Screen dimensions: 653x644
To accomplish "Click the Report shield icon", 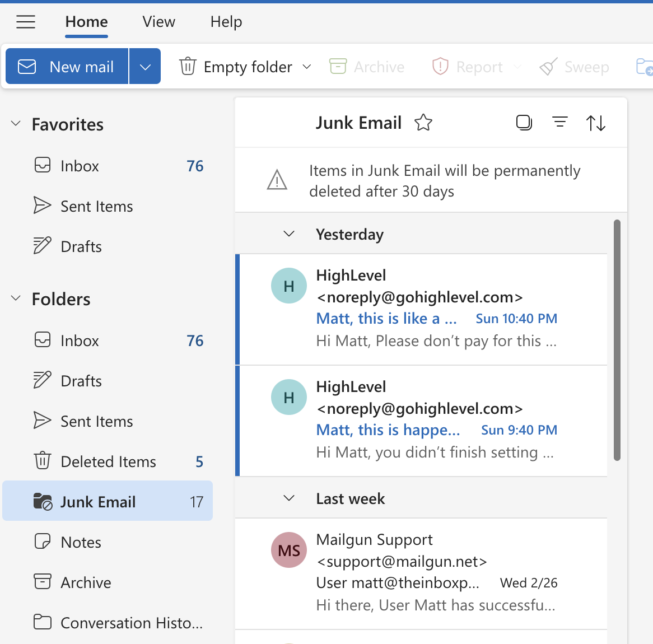I will (x=467, y=67).
